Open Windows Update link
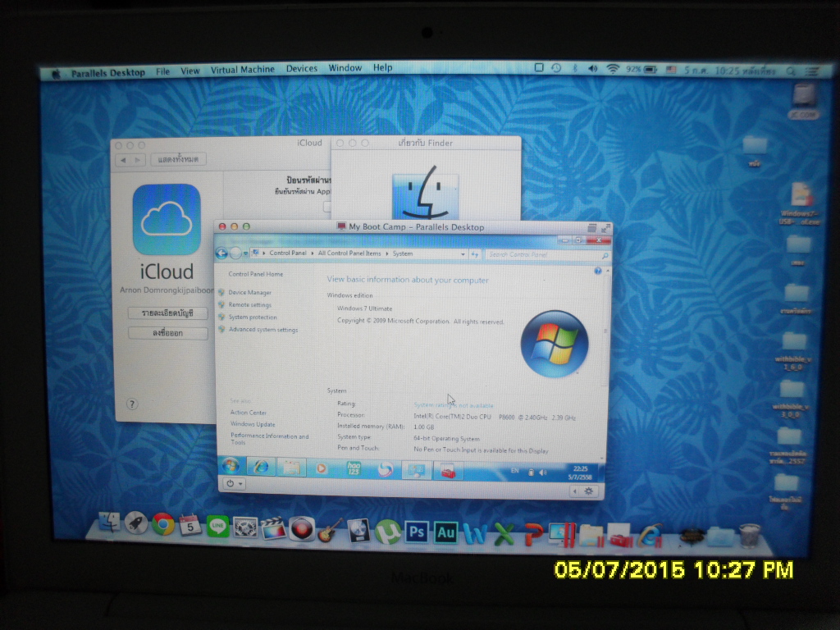840x630 pixels. click(253, 424)
